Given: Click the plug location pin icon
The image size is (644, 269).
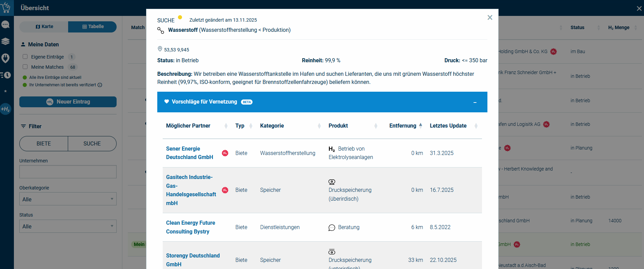Looking at the screenshot, I should (5, 58).
